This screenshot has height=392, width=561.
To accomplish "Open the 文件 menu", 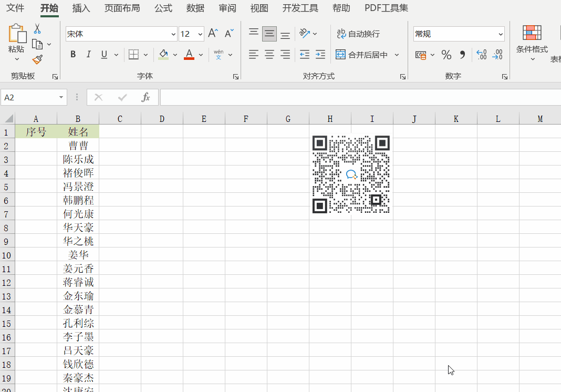I will tap(15, 8).
